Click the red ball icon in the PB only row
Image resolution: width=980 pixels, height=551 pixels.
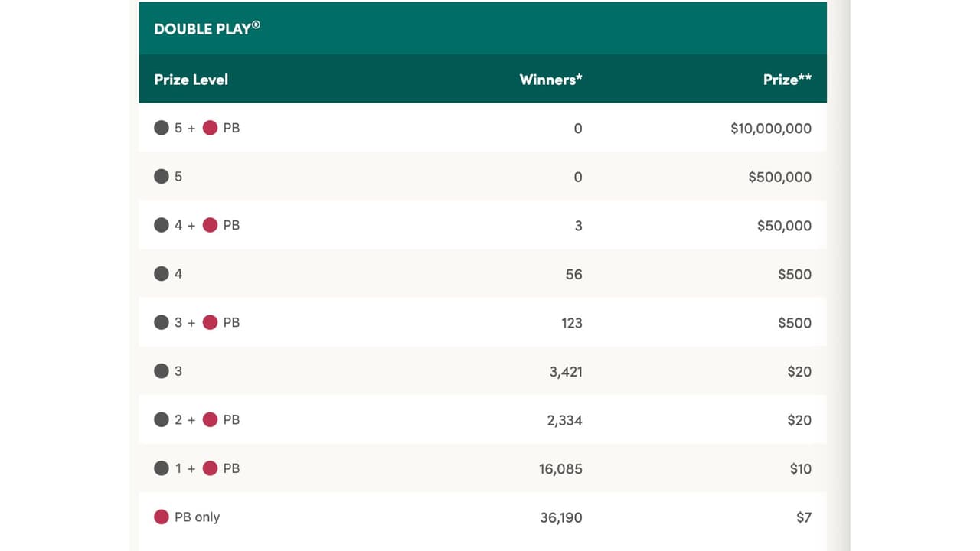point(162,517)
